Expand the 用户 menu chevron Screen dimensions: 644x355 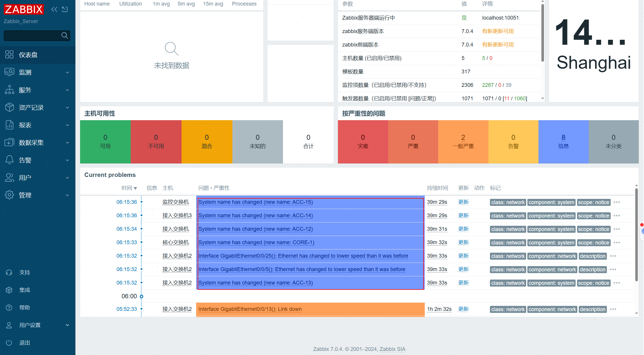coord(68,178)
